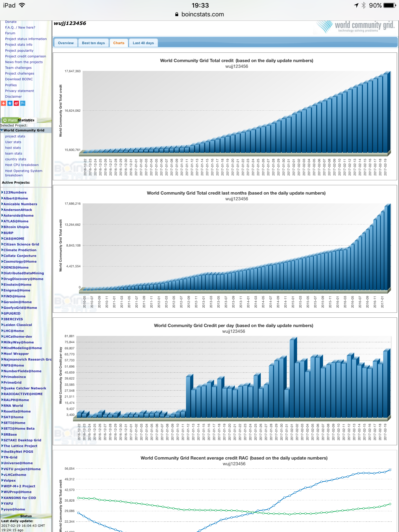This screenshot has width=399, height=532.
Task: Tap the Wi-Fi icon in status bar
Action: point(22,5)
